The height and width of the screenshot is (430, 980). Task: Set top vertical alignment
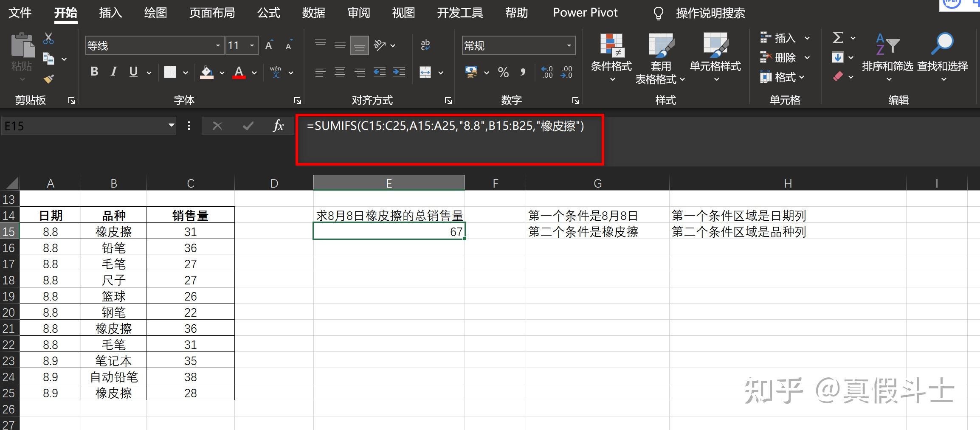321,42
